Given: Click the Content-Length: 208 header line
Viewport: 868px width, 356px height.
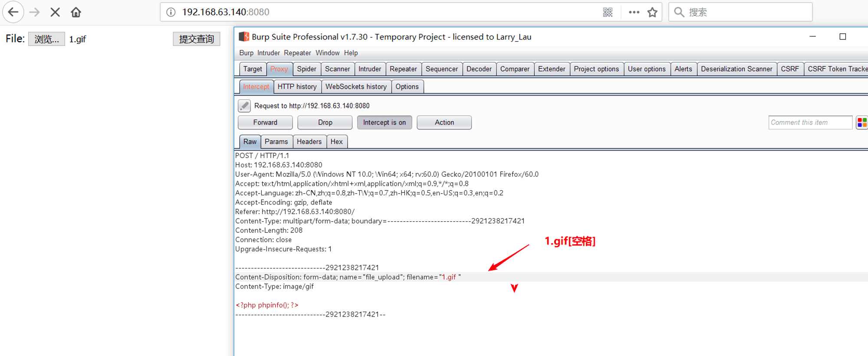Looking at the screenshot, I should pos(269,231).
